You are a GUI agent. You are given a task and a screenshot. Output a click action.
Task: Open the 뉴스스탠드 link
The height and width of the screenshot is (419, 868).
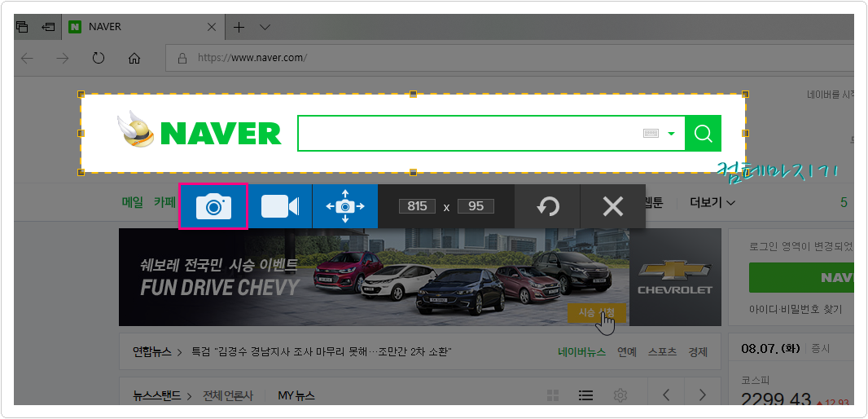156,395
